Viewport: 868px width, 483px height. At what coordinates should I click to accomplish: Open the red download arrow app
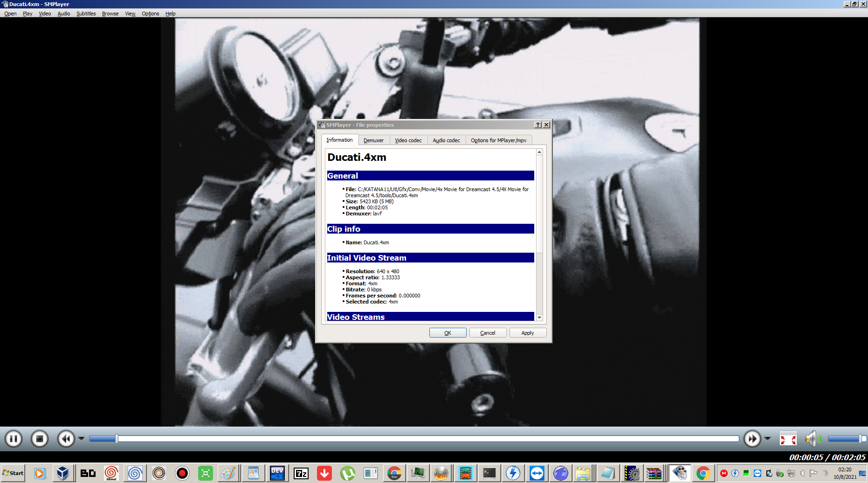pos(324,474)
